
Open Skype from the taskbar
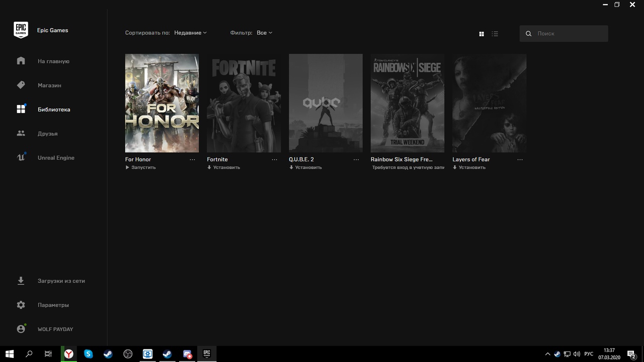click(89, 354)
